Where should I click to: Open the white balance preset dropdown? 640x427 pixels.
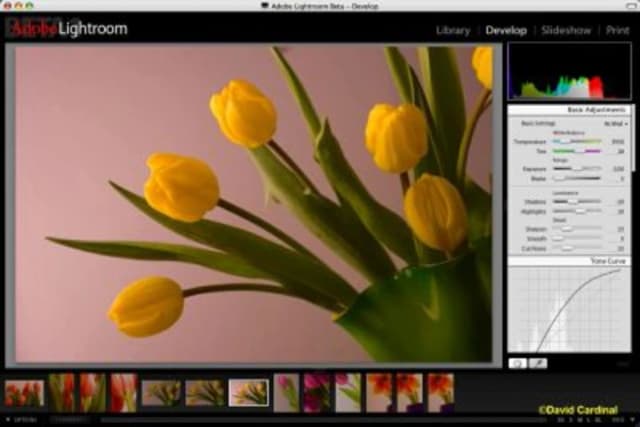click(x=616, y=124)
